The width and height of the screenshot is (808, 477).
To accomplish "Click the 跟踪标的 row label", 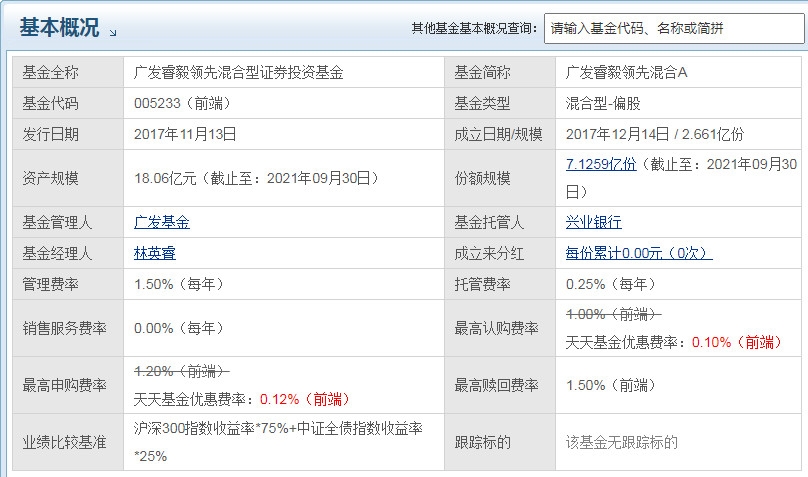I will click(x=482, y=442).
